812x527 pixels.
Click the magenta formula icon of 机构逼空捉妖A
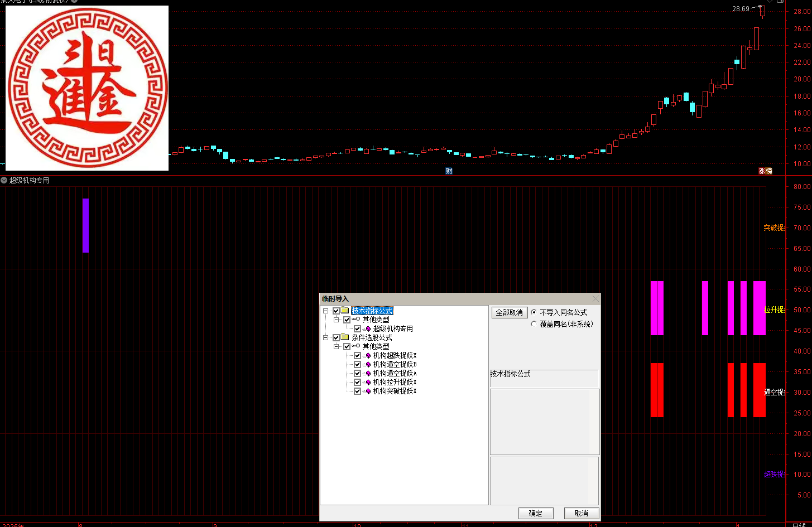pos(368,373)
